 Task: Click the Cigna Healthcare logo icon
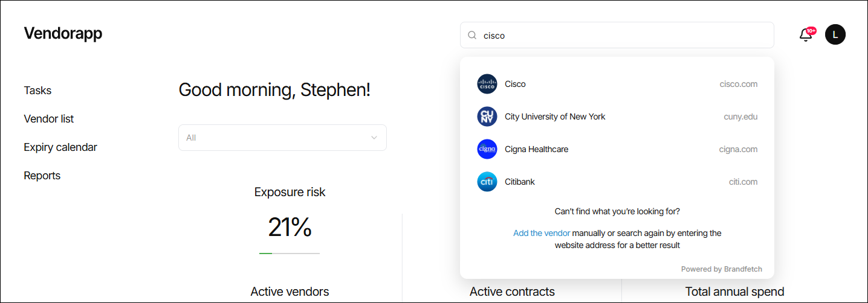[487, 149]
